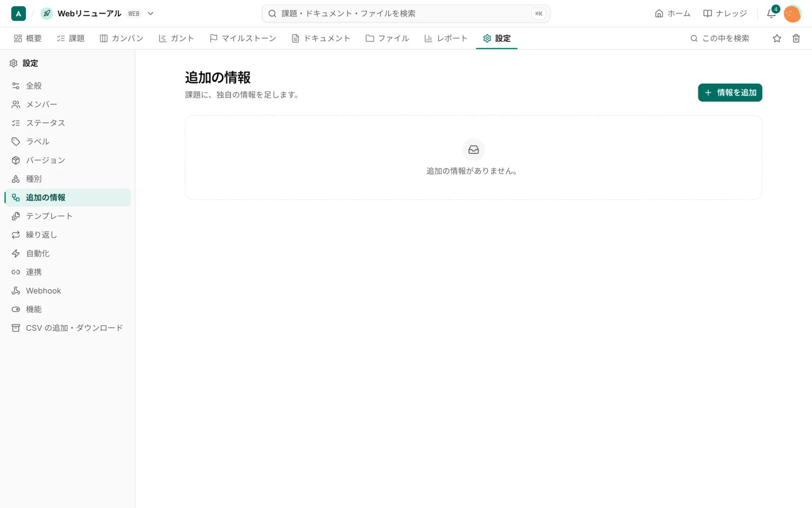Open 全般 general settings
The image size is (812, 508).
click(67, 86)
